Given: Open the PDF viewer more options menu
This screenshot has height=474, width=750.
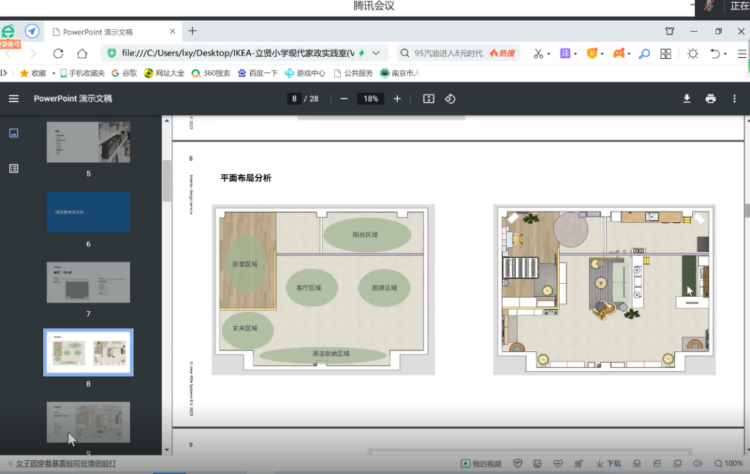Looking at the screenshot, I should click(734, 99).
